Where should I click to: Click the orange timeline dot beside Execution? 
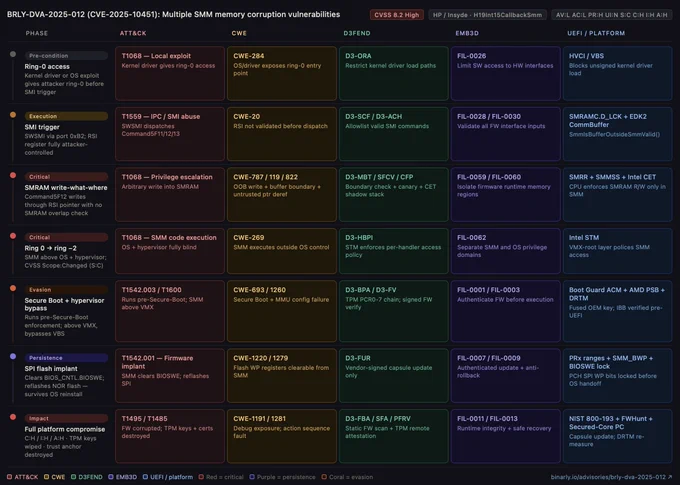[x=13, y=115]
